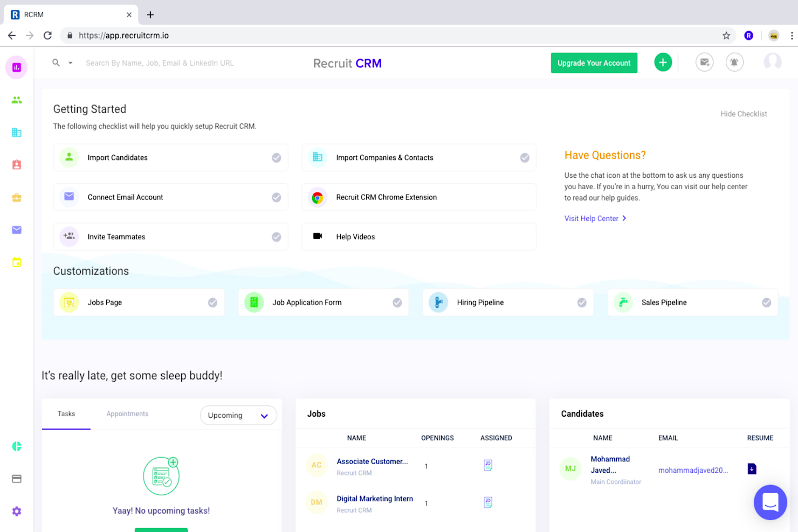This screenshot has height=532, width=798.
Task: Open the Reports pie chart sidebar icon
Action: [17, 446]
